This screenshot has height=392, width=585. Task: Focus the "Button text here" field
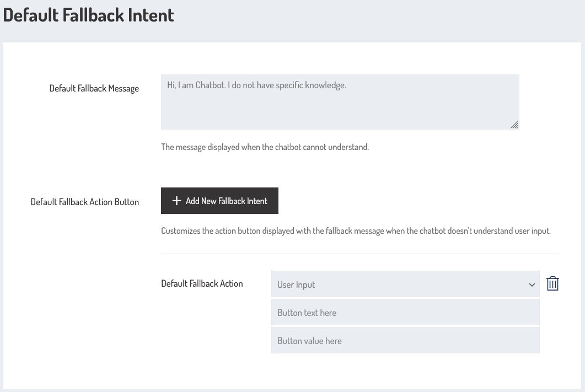[405, 313]
